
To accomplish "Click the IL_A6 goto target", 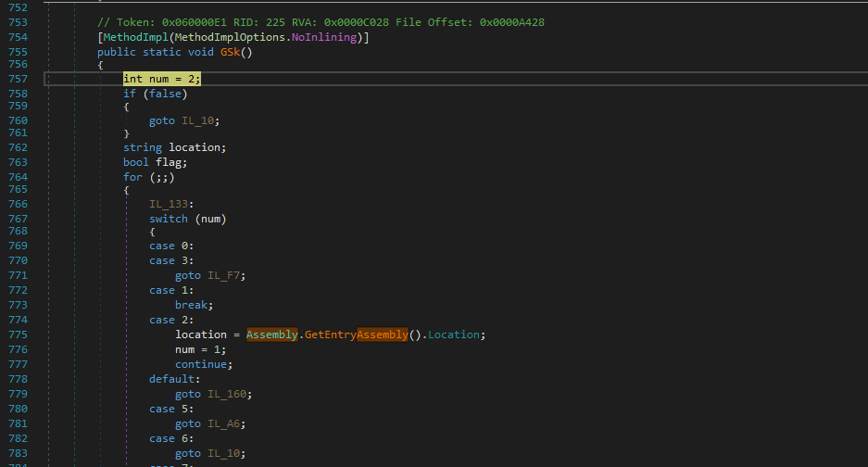I will [227, 423].
